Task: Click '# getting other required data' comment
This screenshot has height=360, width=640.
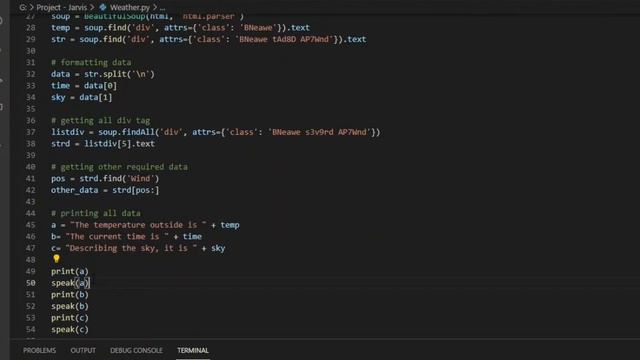Action: (x=120, y=167)
